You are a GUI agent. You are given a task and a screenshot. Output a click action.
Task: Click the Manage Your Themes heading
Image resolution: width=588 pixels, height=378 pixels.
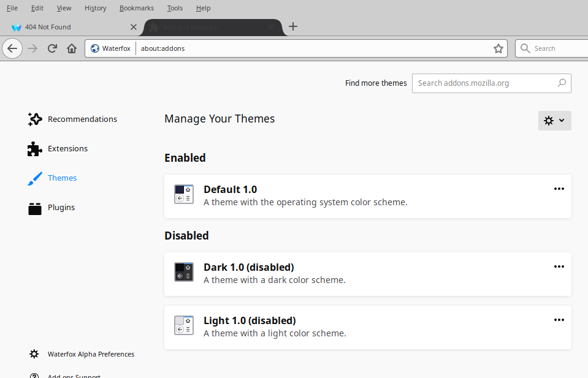220,119
